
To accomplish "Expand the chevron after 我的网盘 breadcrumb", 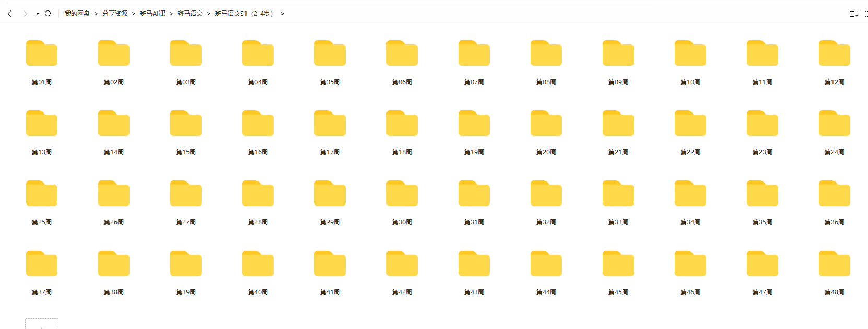I will (x=96, y=14).
